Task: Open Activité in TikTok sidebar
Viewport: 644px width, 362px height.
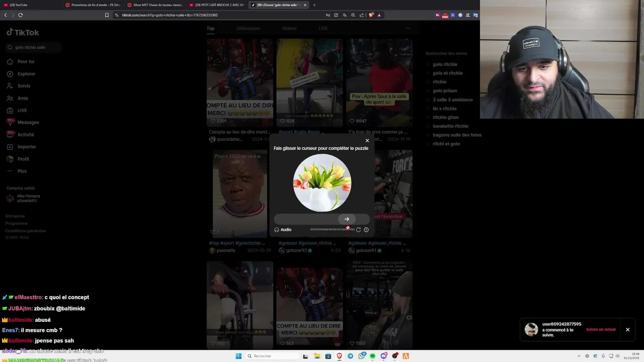Action: pyautogui.click(x=21, y=135)
